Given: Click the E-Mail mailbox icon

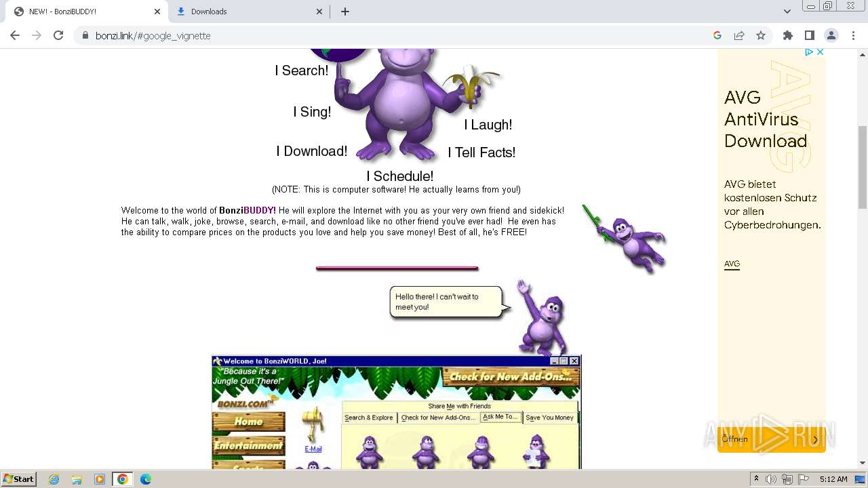Looking at the screenshot, I should click(x=313, y=424).
